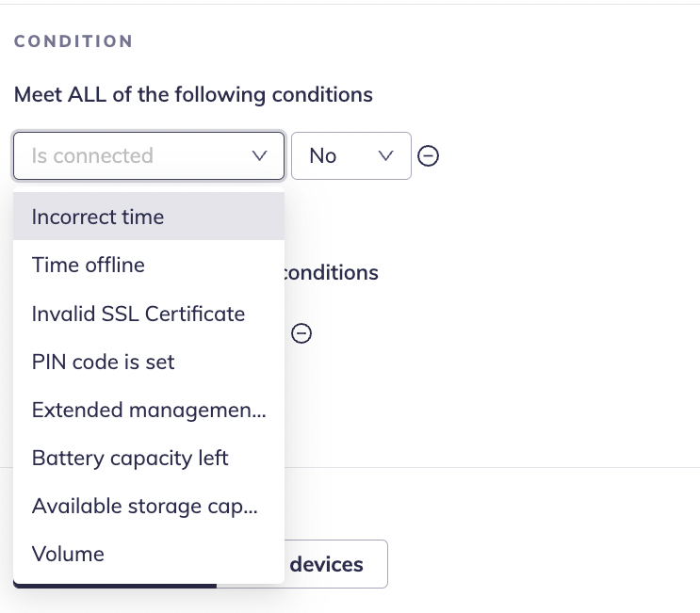Click chevron arrow of the No dropdown

click(x=385, y=156)
